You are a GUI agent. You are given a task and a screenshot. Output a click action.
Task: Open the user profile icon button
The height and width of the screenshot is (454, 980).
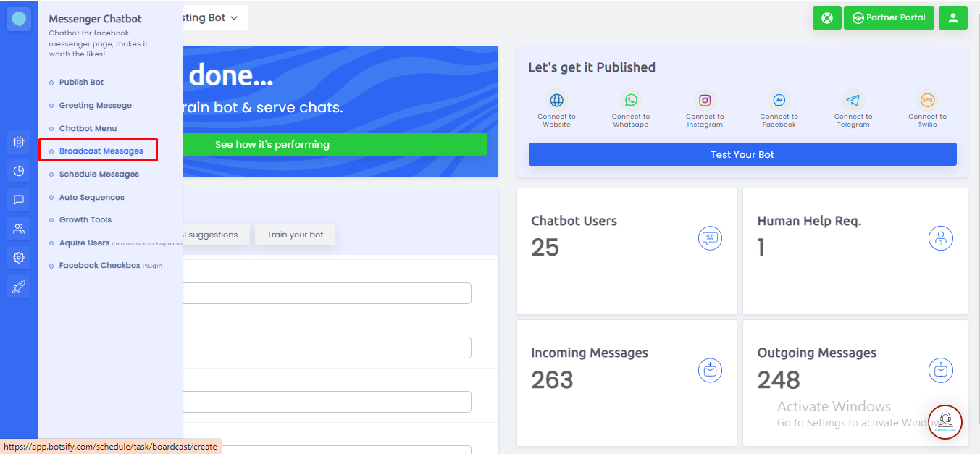click(x=953, y=18)
